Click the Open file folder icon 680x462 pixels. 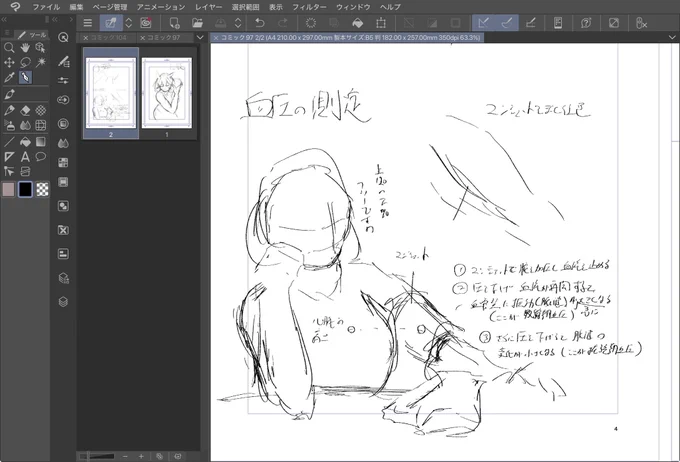coord(197,23)
